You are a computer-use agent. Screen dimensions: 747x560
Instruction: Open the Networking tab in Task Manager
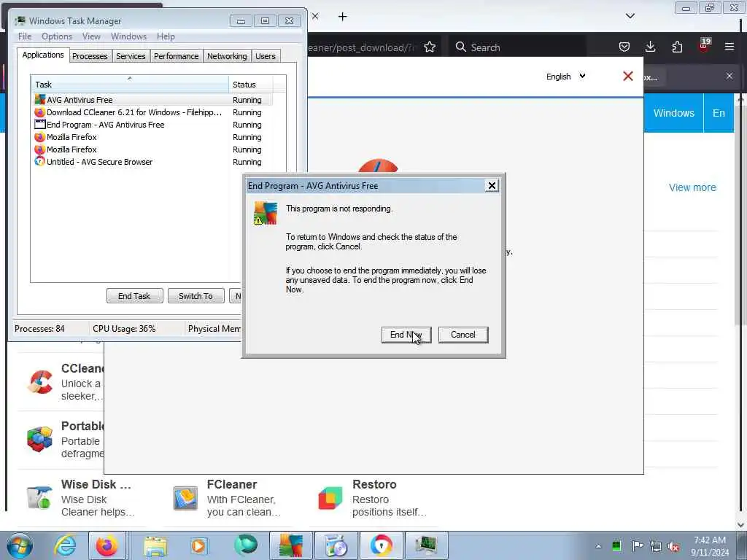[227, 56]
